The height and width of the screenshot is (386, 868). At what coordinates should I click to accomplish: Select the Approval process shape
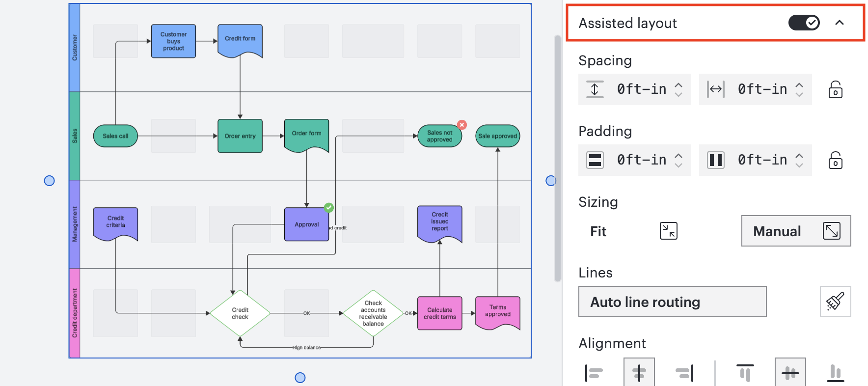pos(306,224)
